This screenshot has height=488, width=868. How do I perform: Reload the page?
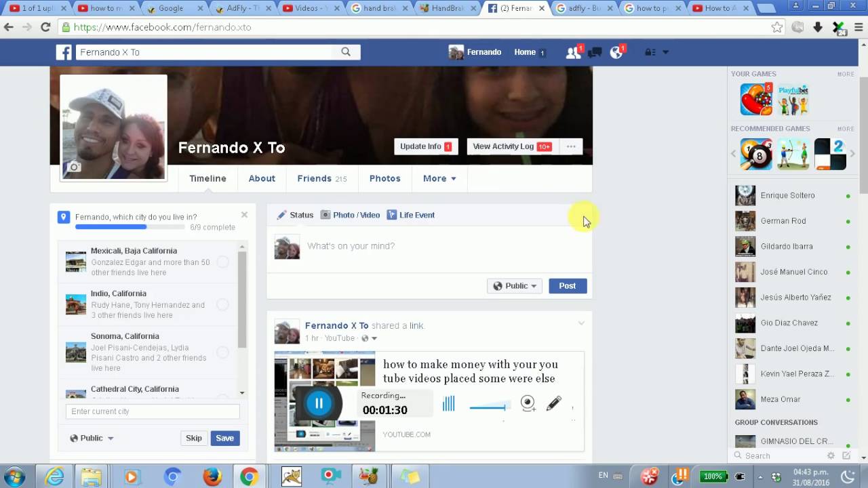point(45,27)
